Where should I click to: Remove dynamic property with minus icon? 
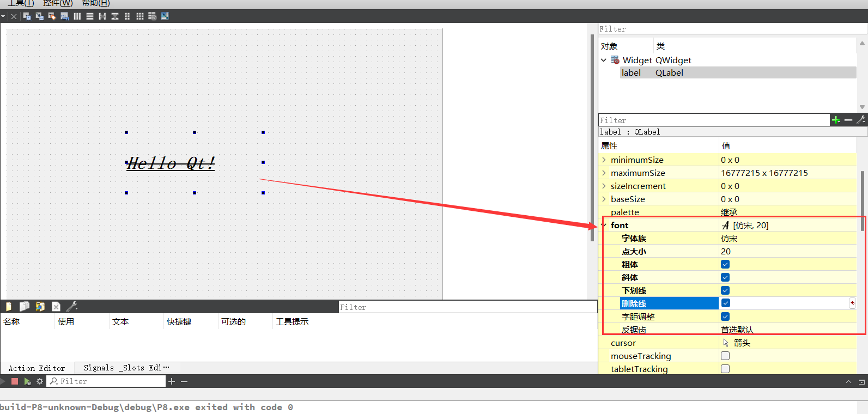click(x=848, y=120)
